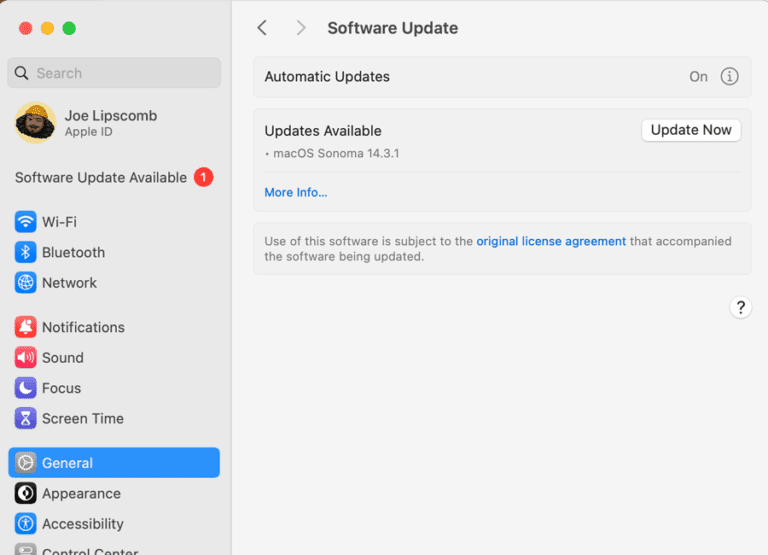Select Software Update Available in sidebar
The height and width of the screenshot is (555, 768).
(x=114, y=177)
